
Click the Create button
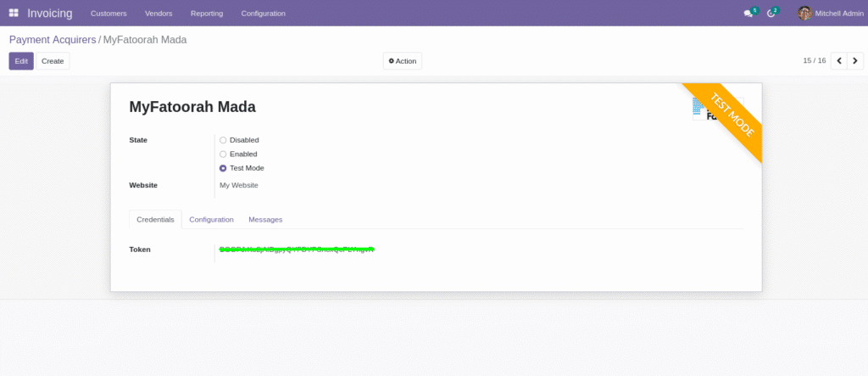pyautogui.click(x=53, y=61)
